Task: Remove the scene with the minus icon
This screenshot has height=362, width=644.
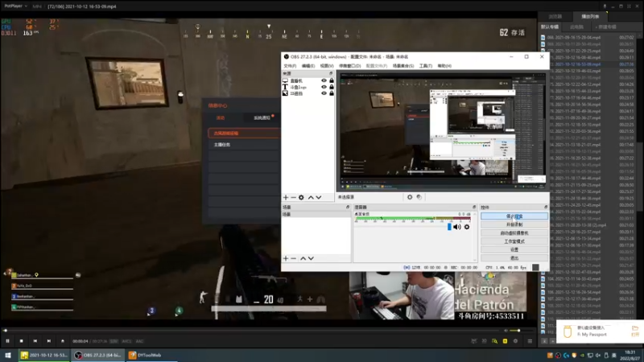Action: (x=293, y=258)
